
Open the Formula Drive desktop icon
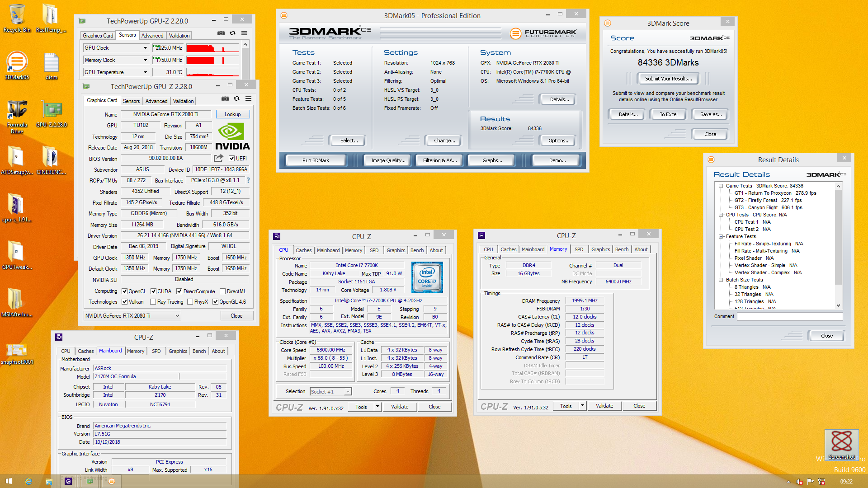pos(17,117)
